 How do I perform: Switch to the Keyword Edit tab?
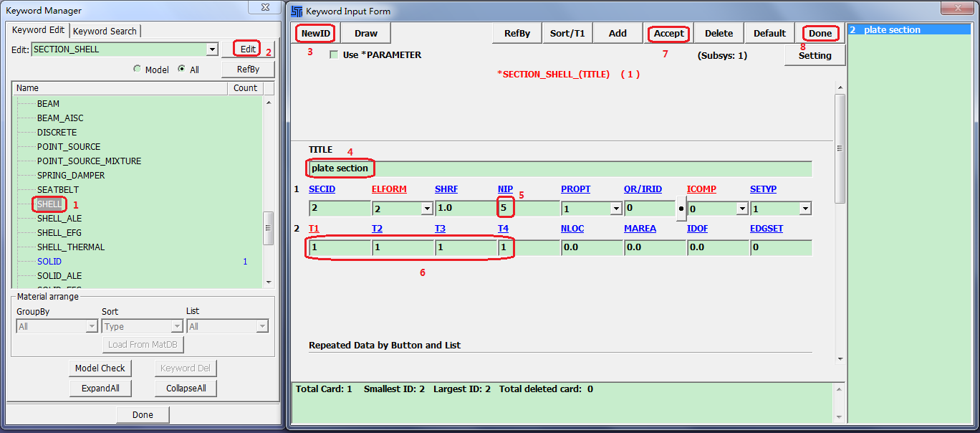pyautogui.click(x=37, y=31)
